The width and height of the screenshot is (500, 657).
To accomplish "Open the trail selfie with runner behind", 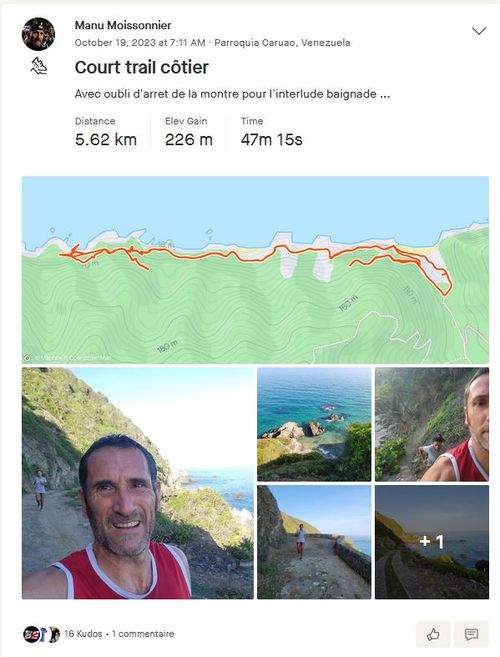I will [x=432, y=424].
